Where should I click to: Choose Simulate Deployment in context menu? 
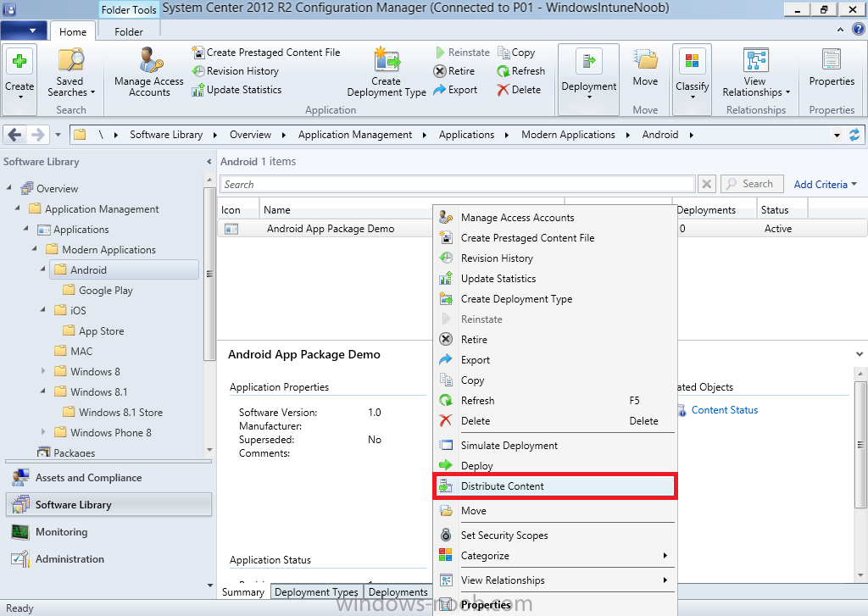(554, 446)
